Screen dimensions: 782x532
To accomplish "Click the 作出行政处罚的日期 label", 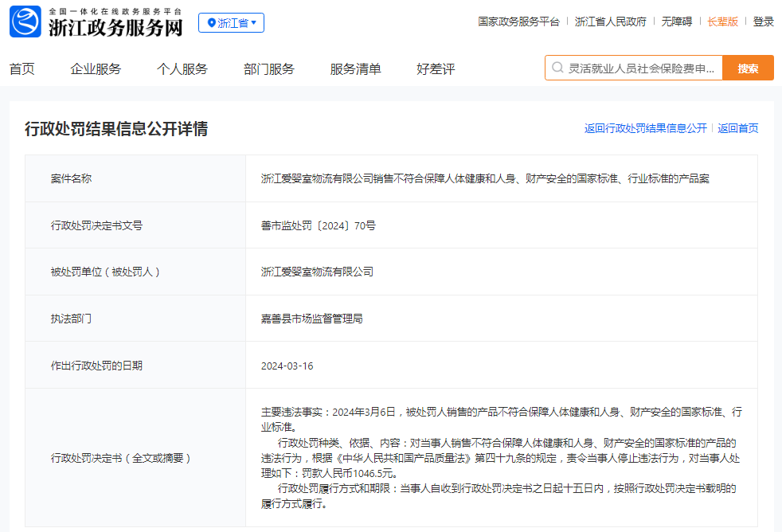I will 96,366.
